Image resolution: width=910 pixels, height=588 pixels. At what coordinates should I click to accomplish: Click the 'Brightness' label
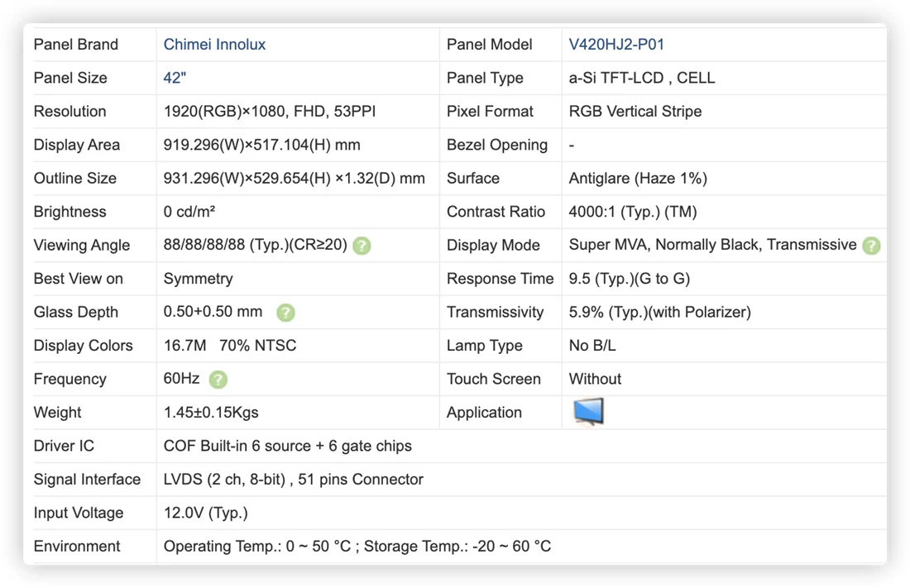click(x=69, y=212)
